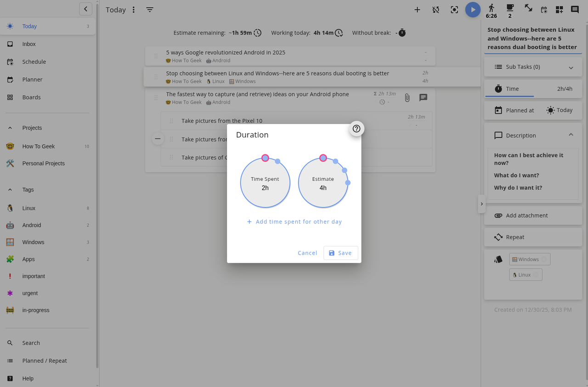Image resolution: width=588 pixels, height=387 pixels.
Task: Switch to the Inbox view
Action: click(x=28, y=44)
